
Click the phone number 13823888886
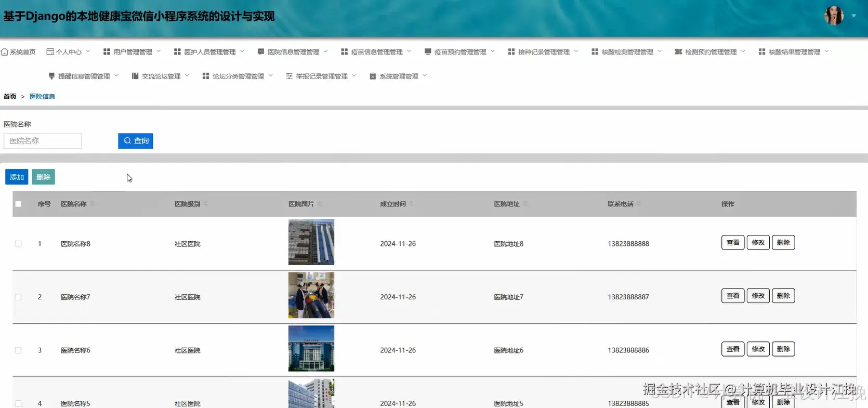(x=628, y=350)
